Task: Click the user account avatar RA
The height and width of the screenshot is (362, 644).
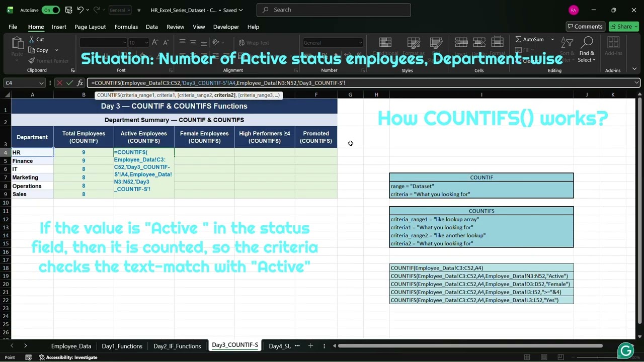Action: 574,10
